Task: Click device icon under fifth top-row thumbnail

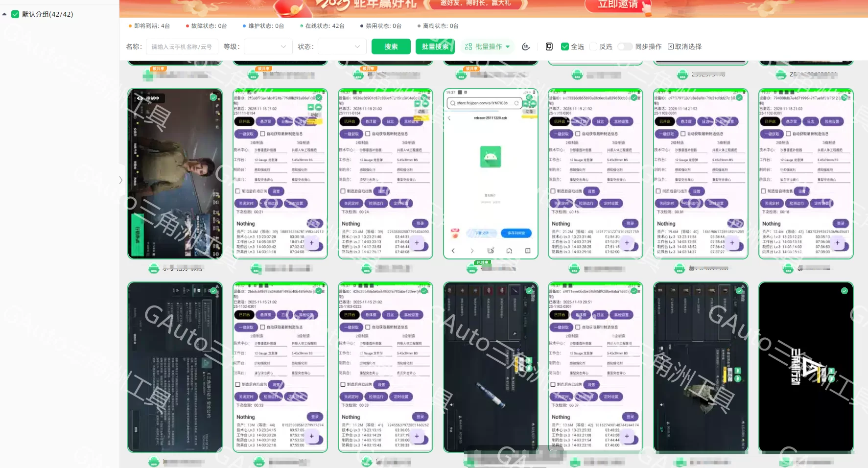Action: 577,75
